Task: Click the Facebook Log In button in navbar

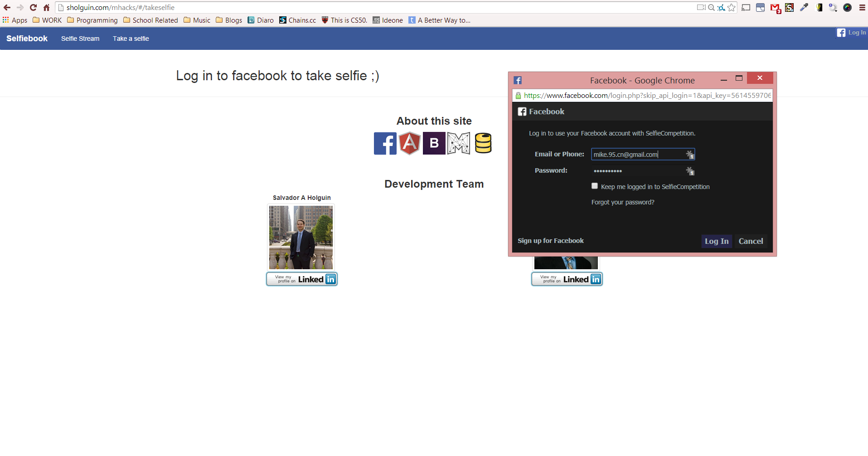Action: pos(851,33)
